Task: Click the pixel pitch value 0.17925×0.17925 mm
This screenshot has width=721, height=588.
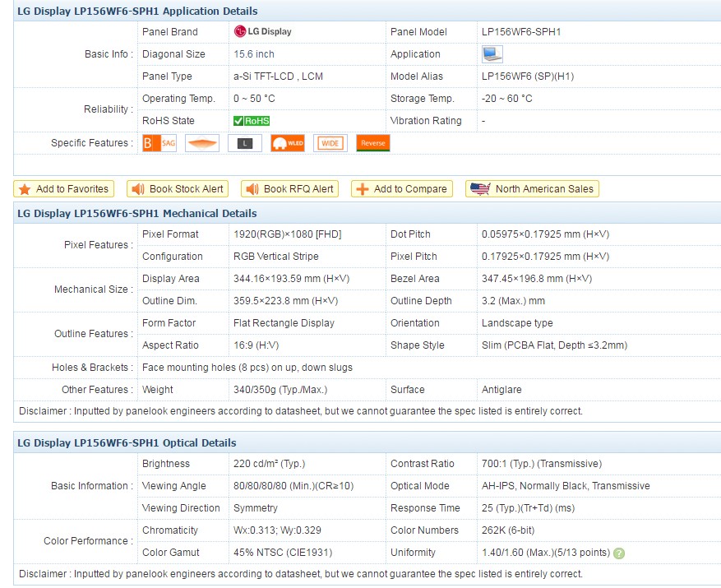Action: click(545, 257)
